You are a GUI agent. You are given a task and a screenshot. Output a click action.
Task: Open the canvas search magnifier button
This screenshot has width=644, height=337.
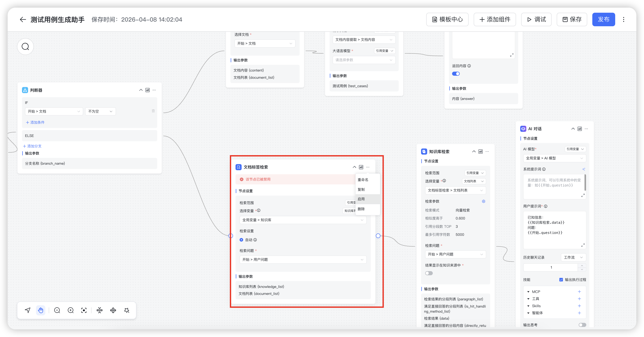pos(25,47)
